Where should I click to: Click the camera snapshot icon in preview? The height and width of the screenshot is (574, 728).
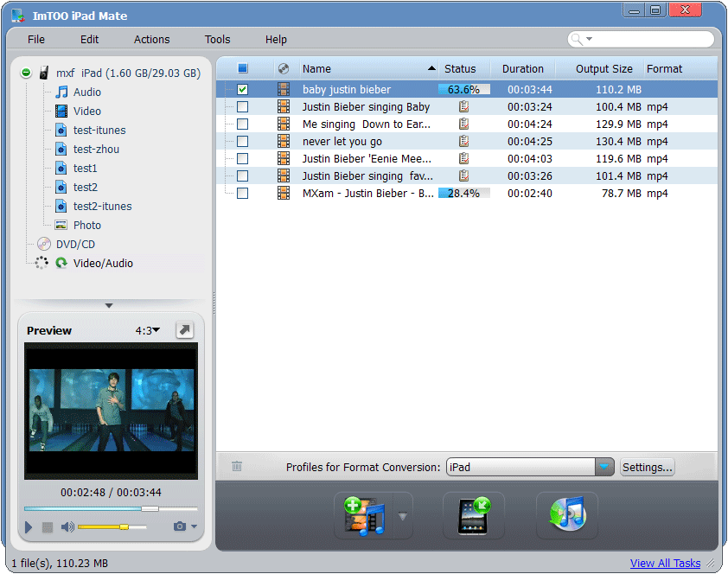tap(180, 526)
